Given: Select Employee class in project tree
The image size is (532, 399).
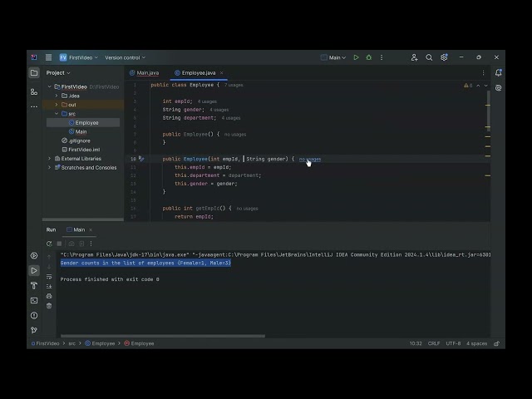Looking at the screenshot, I should tap(83, 122).
